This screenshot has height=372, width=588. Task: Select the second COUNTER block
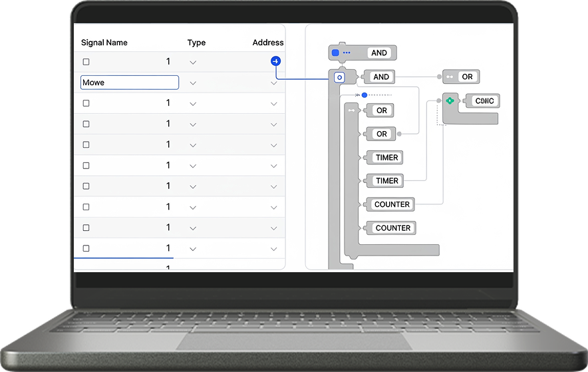pos(392,228)
